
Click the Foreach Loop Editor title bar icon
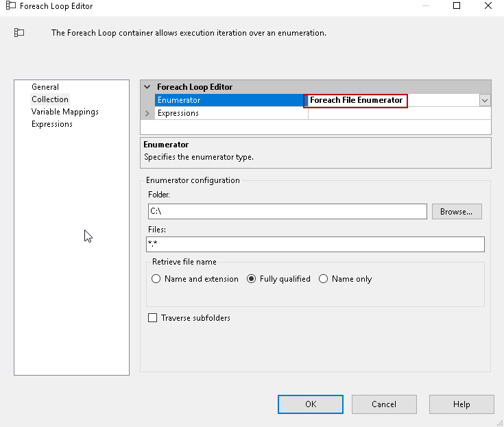[11, 6]
